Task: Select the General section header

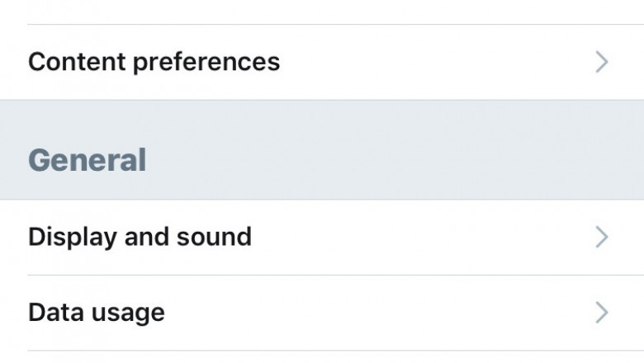Action: [x=87, y=160]
